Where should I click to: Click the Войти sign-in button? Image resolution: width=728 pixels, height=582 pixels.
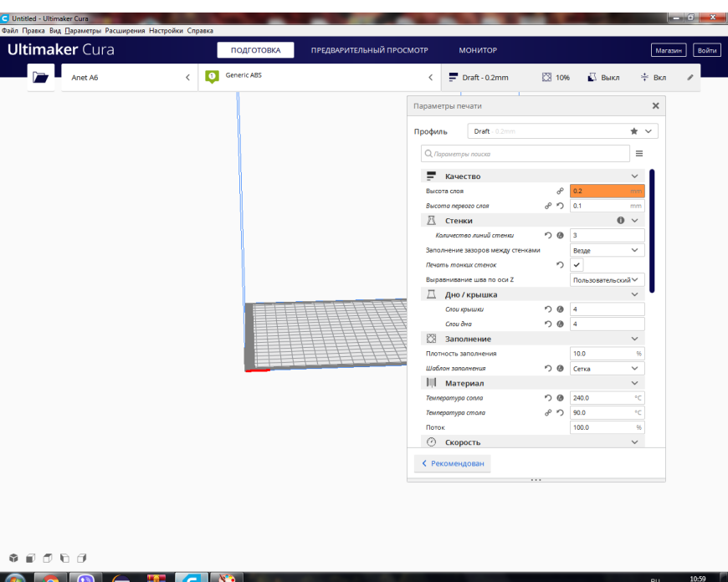(x=706, y=50)
